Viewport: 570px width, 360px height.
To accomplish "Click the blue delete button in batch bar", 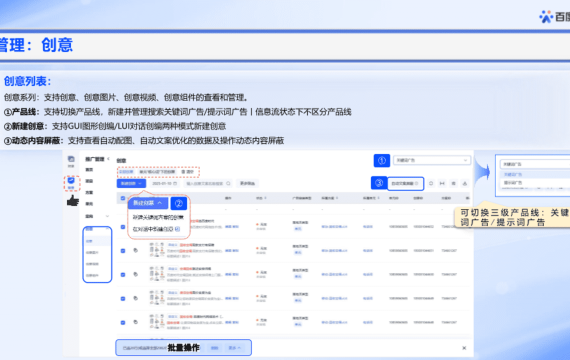I will (214, 348).
